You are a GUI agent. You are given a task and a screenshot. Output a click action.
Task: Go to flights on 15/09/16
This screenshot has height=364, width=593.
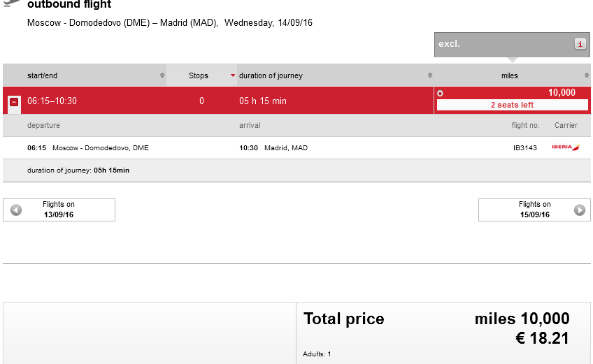pos(534,210)
